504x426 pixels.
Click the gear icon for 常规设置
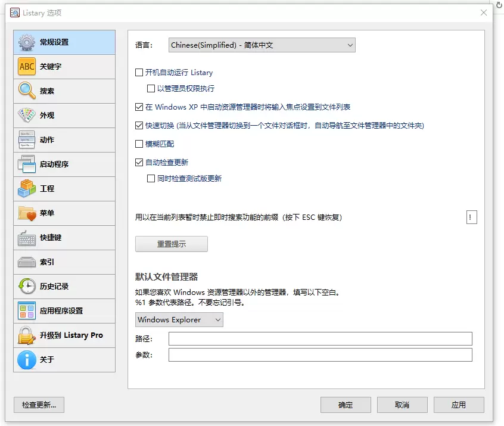tap(27, 42)
